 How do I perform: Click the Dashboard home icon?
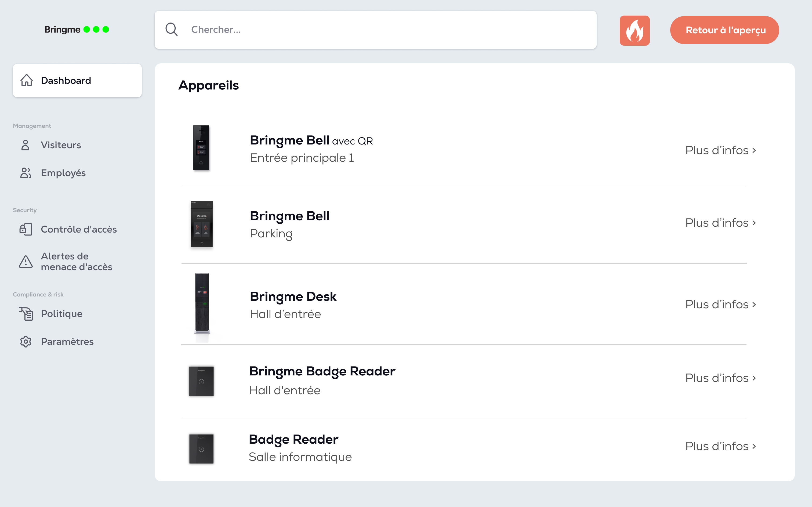[27, 81]
